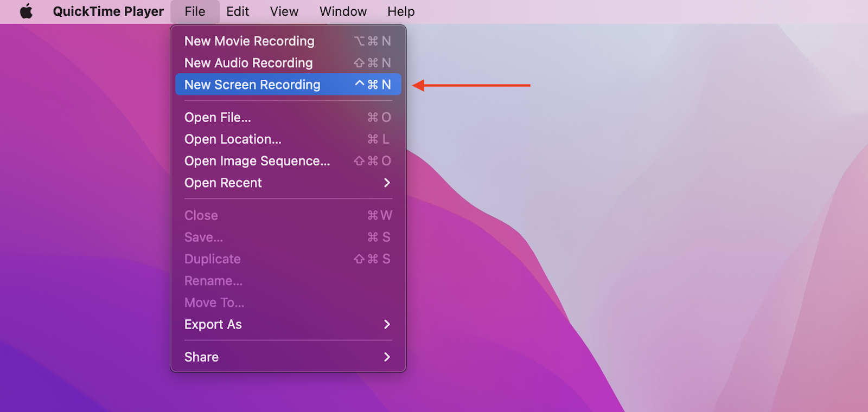Expand the Export As submenu

[288, 324]
